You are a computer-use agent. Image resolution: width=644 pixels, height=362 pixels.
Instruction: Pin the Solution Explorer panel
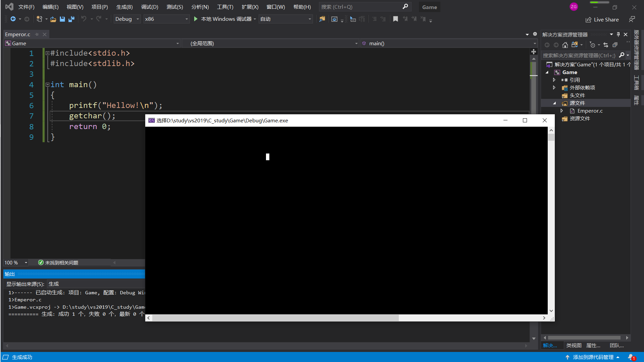(618, 35)
